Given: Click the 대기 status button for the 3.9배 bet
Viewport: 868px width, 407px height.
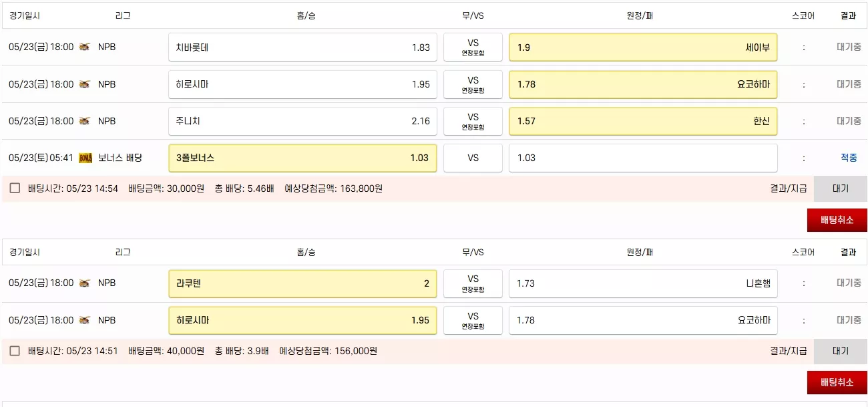Looking at the screenshot, I should tap(840, 351).
